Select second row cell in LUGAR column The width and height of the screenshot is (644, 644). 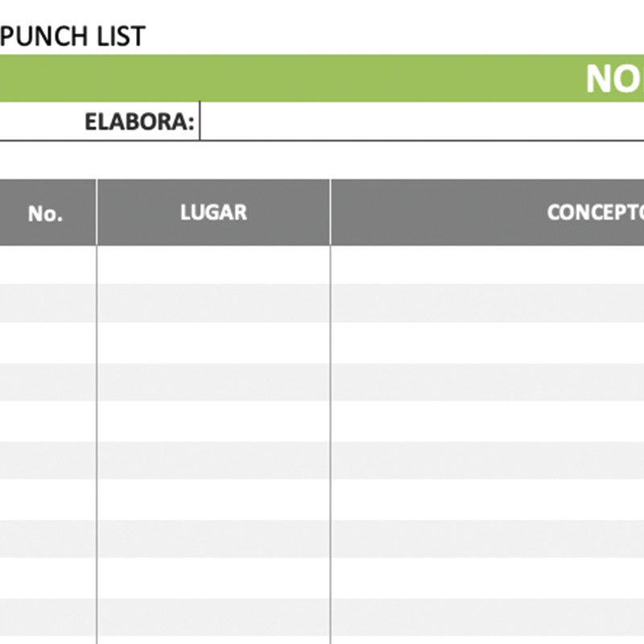tap(213, 303)
